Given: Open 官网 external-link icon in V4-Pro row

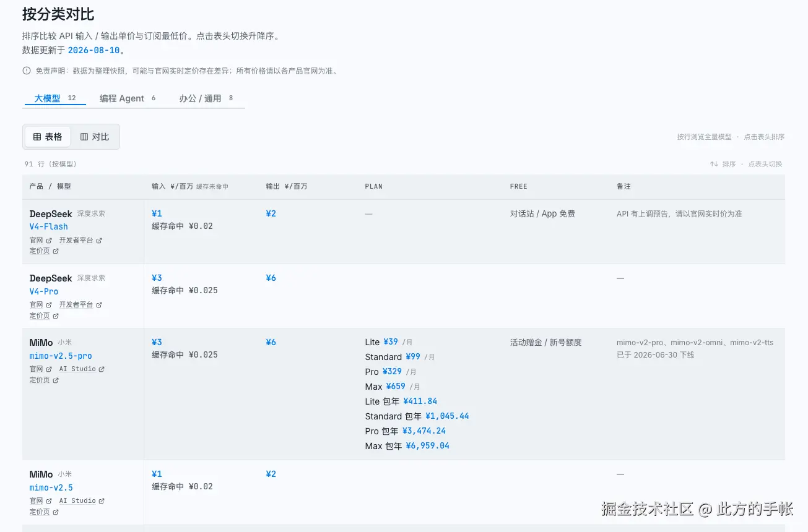Looking at the screenshot, I should tap(49, 305).
